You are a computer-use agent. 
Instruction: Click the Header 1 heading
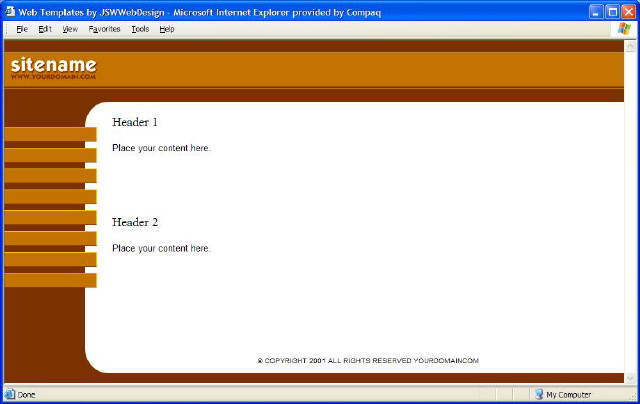(x=135, y=122)
